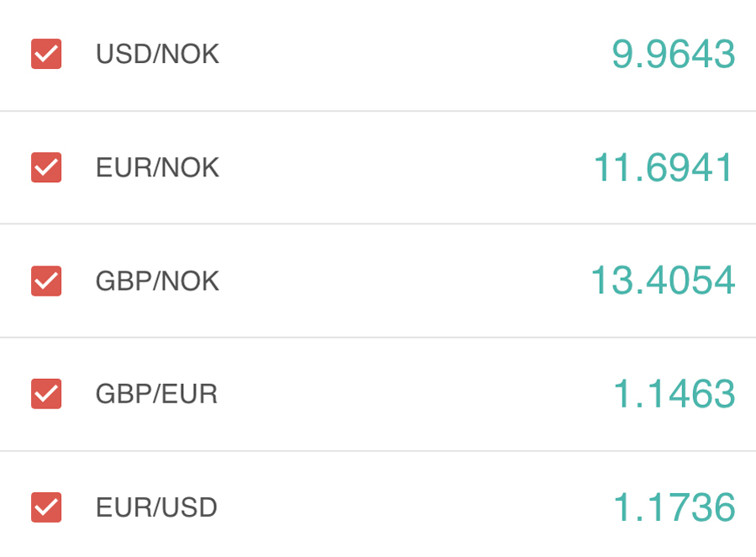Image resolution: width=756 pixels, height=557 pixels.
Task: Untick the EUR/USD checkbox
Action: point(46,507)
